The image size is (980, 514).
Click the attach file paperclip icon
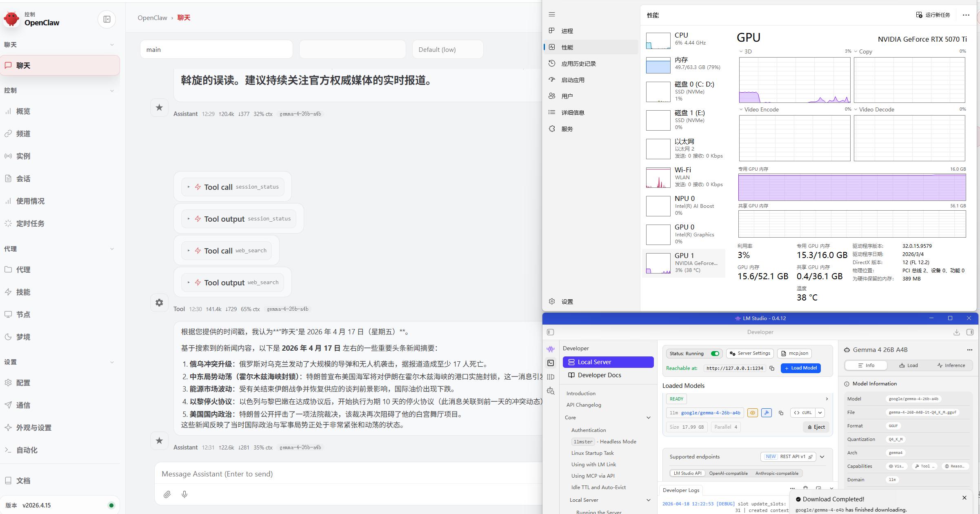click(167, 494)
